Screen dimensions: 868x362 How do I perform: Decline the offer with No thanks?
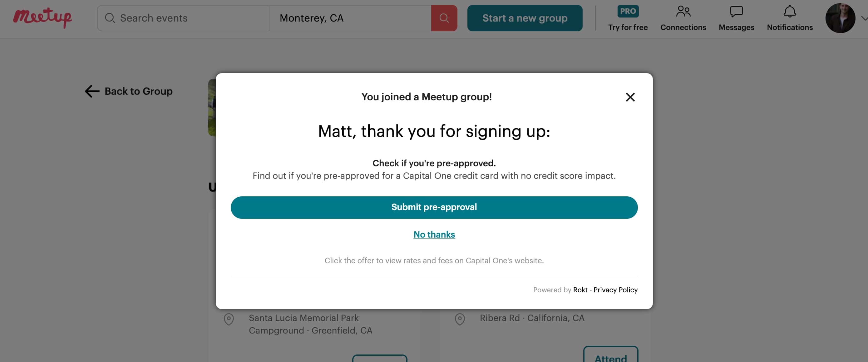pos(434,234)
